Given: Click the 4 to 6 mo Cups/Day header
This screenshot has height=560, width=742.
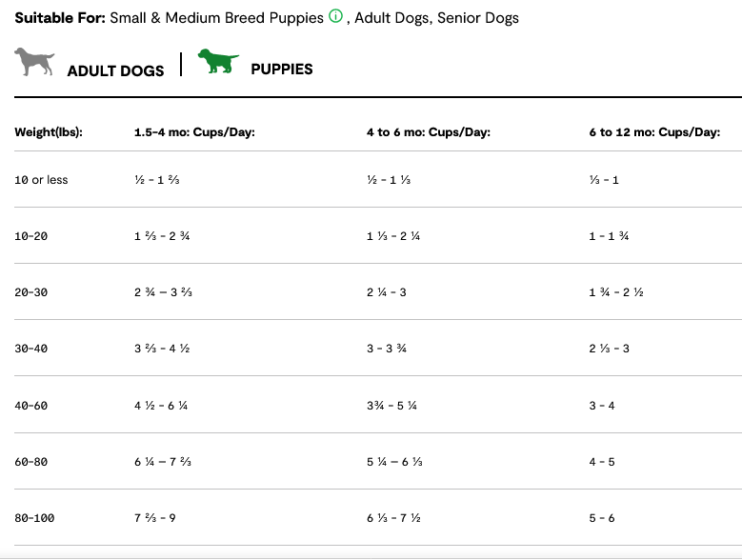Looking at the screenshot, I should coord(428,132).
